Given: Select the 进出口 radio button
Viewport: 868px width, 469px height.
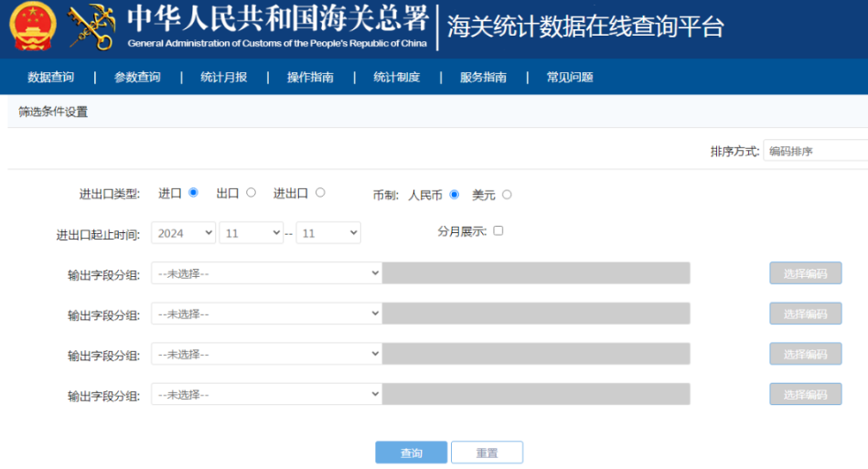Looking at the screenshot, I should pos(320,193).
